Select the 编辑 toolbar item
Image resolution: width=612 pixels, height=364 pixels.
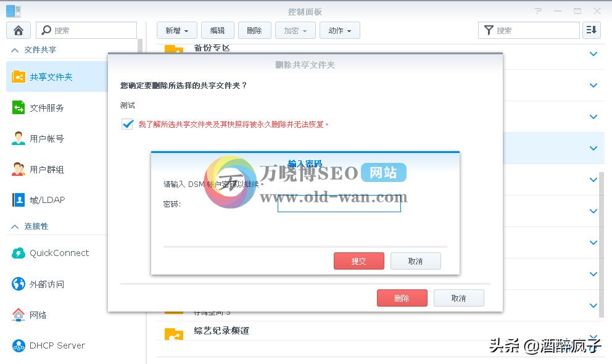[217, 30]
